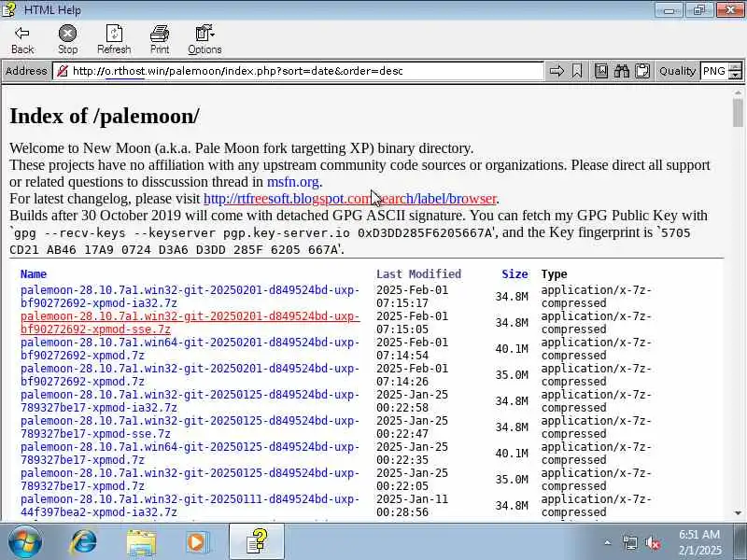
Task: Click the 2025-Jan-11 00:28:56 timestamp
Action: pos(412,506)
